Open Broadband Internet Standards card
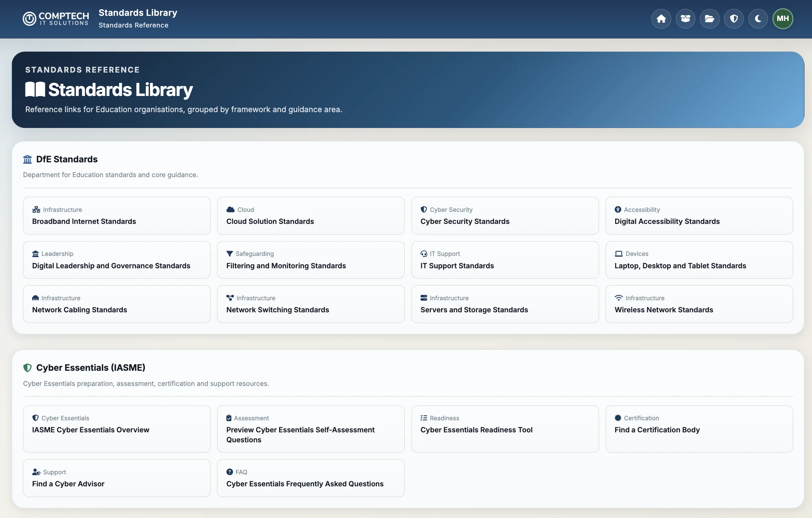The height and width of the screenshot is (518, 812). click(x=117, y=216)
